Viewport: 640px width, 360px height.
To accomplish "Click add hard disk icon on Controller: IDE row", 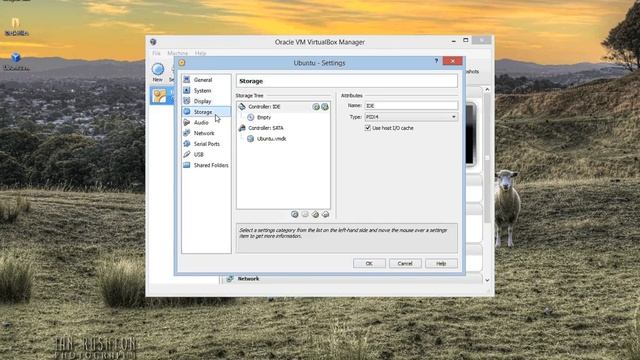I will tap(324, 107).
